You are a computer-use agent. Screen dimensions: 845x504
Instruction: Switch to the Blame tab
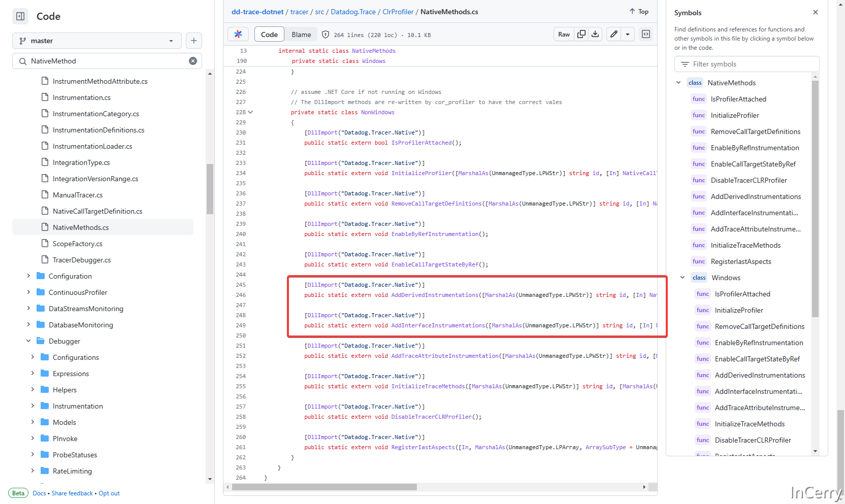(301, 35)
